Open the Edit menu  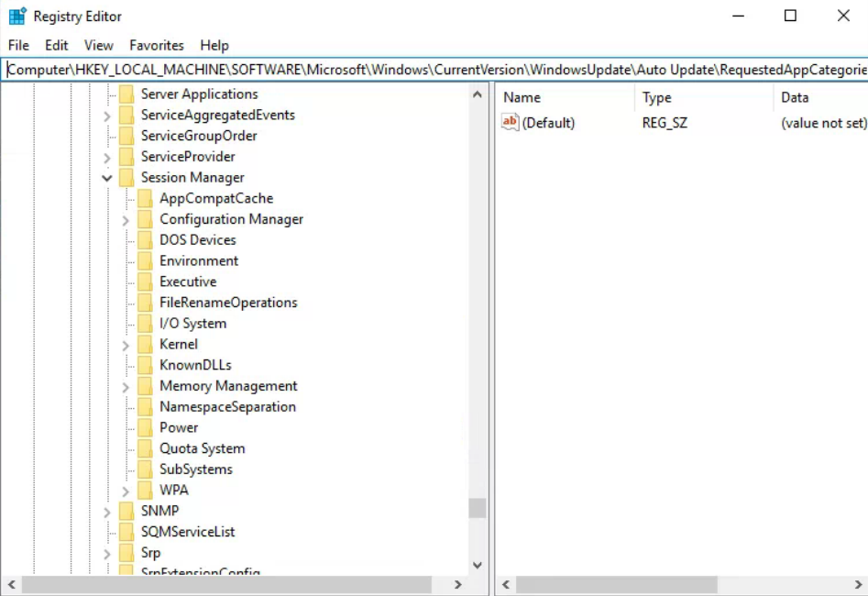57,46
